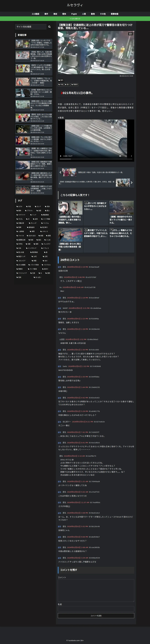Open the カンボジア sidebar article
This screenshot has width=150, height=644.
click(34, 44)
